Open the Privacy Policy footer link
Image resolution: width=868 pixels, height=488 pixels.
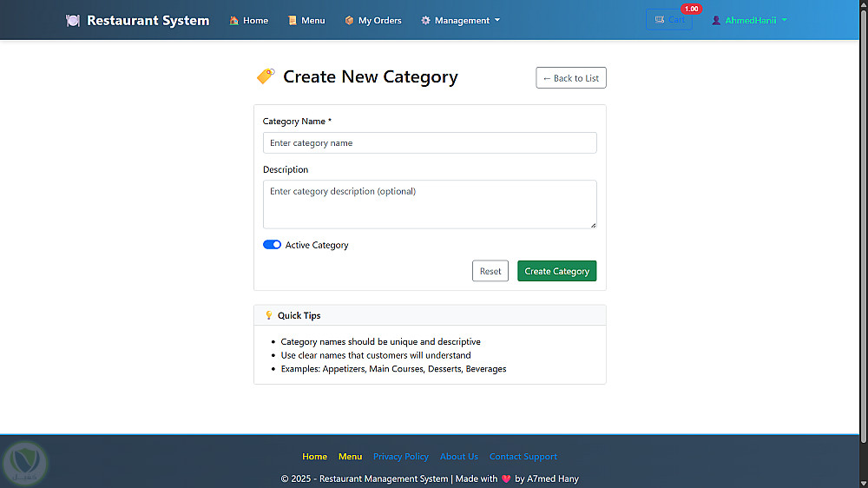(x=401, y=457)
